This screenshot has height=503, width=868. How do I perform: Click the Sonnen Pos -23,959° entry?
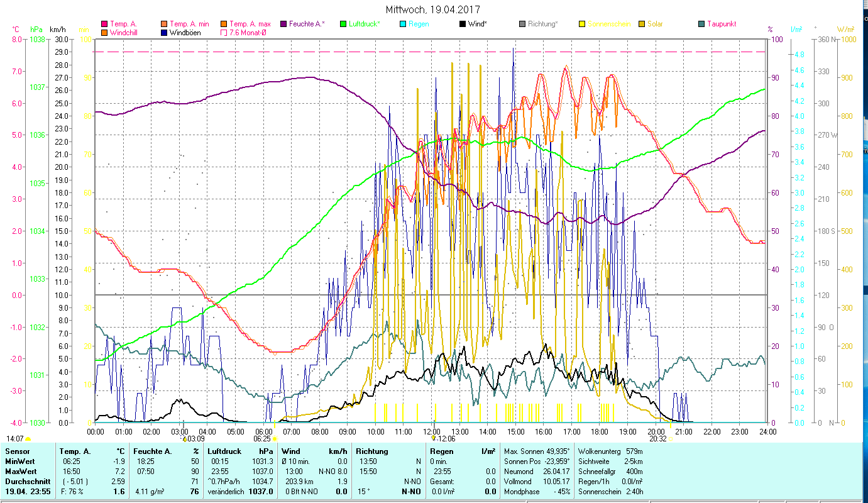(x=537, y=462)
